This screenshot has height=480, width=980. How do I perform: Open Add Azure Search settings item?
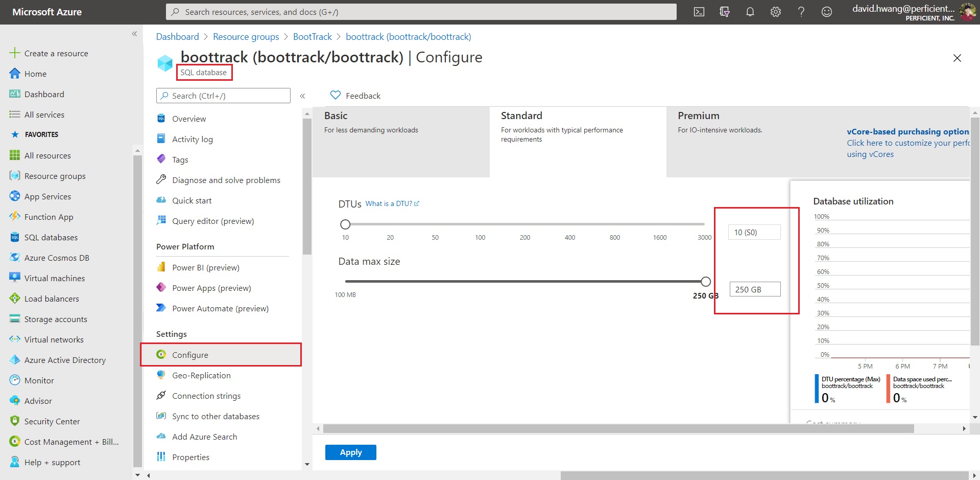point(204,437)
